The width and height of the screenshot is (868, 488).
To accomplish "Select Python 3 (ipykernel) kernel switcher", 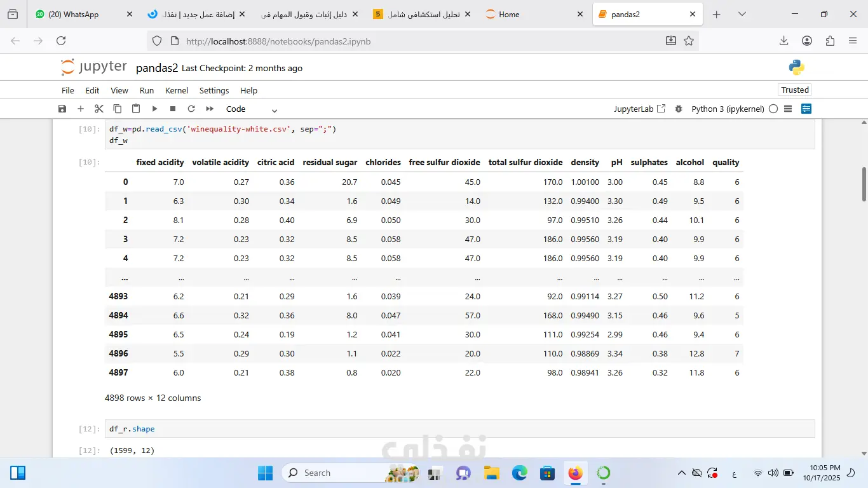I will 728,109.
